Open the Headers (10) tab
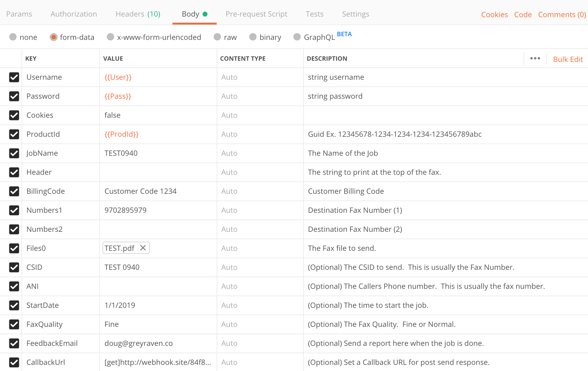588x371 pixels. [138, 14]
